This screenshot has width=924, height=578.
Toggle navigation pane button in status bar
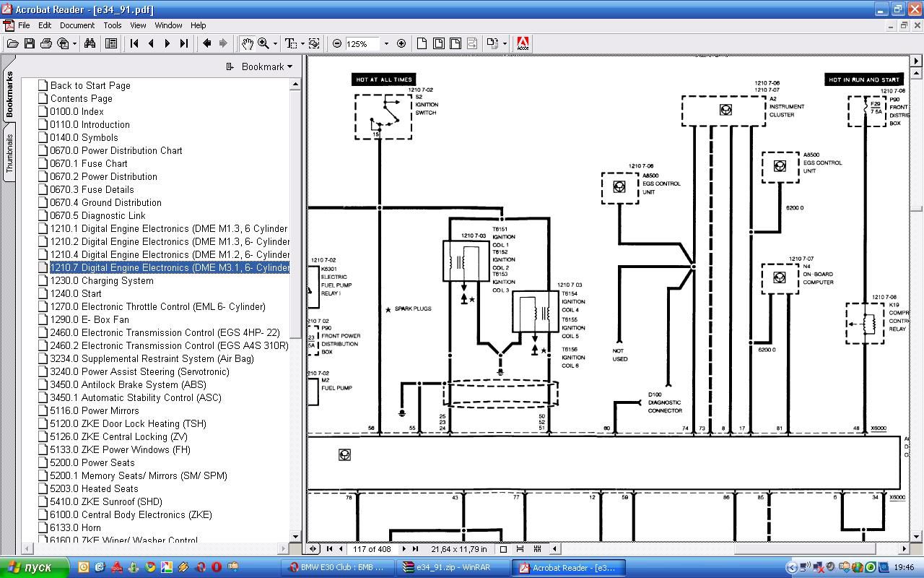click(x=313, y=549)
